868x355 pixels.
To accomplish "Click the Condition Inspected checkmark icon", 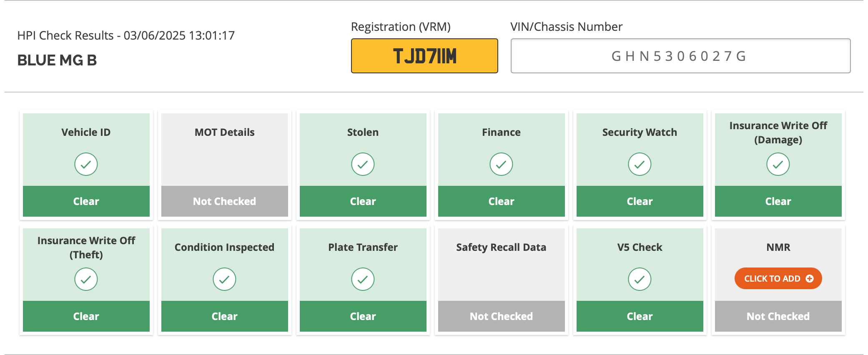I will (x=224, y=279).
